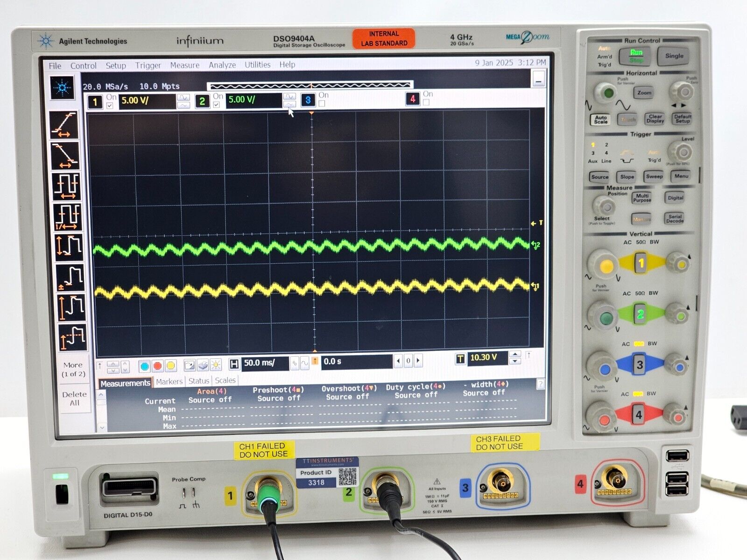Click the display brightness icon near the timebase

tap(216, 365)
